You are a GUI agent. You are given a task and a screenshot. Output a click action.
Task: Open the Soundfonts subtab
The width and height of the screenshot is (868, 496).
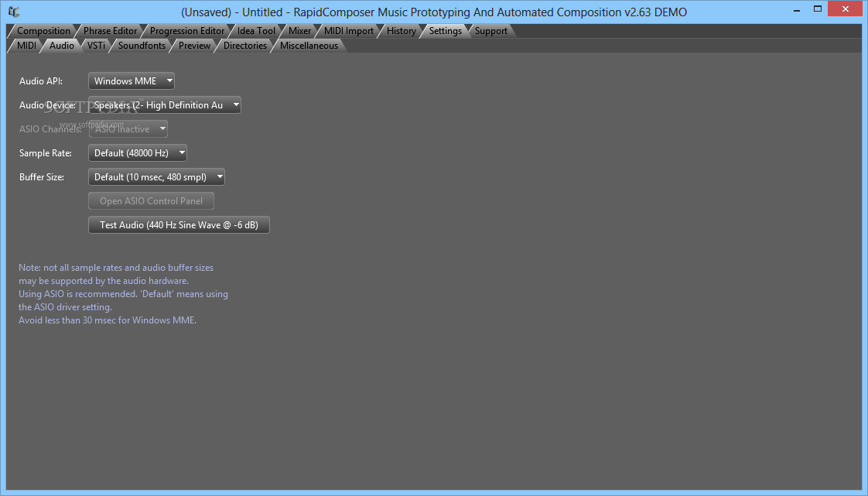[141, 46]
